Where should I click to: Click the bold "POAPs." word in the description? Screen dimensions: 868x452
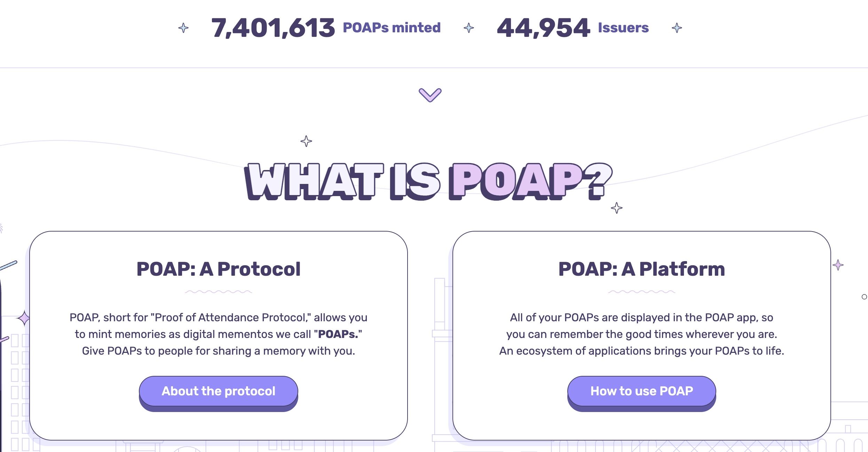[338, 334]
